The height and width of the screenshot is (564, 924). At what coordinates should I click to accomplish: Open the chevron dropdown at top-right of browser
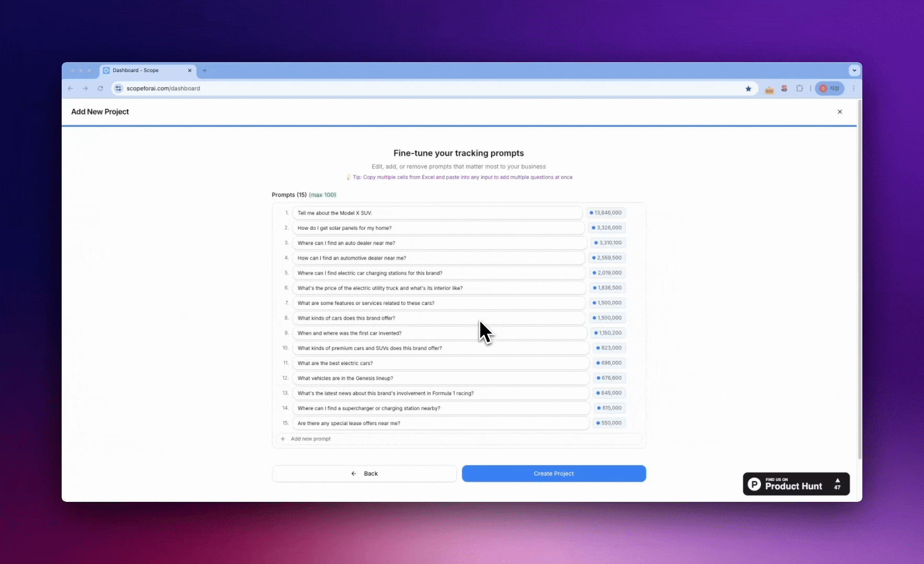point(854,70)
